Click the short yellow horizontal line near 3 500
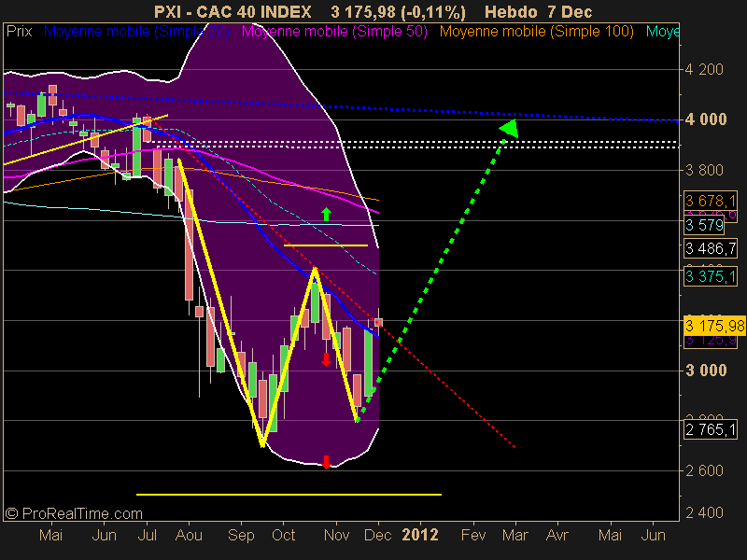This screenshot has height=560, width=747. point(326,245)
